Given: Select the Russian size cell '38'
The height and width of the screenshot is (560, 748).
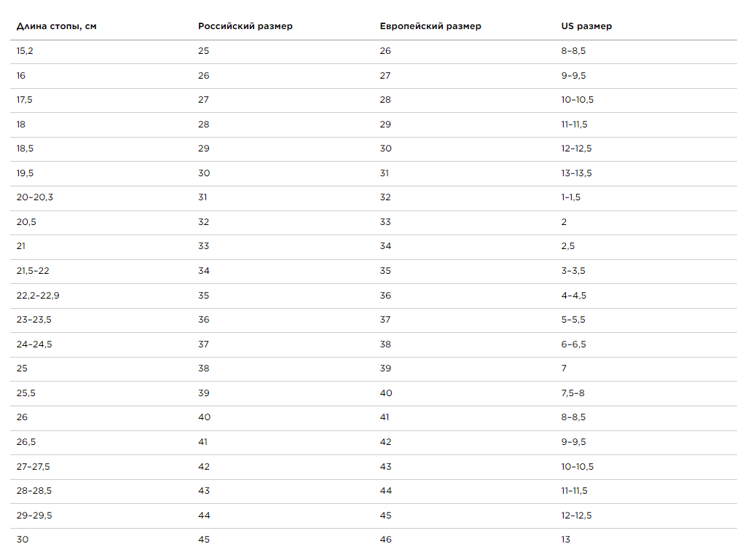Looking at the screenshot, I should coord(204,368).
